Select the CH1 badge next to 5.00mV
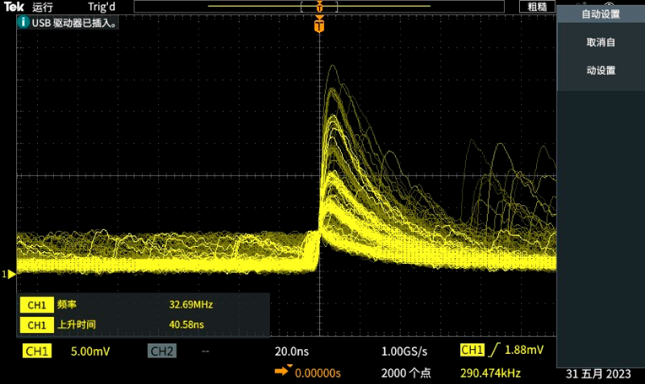This screenshot has height=384, width=645. pyautogui.click(x=37, y=351)
